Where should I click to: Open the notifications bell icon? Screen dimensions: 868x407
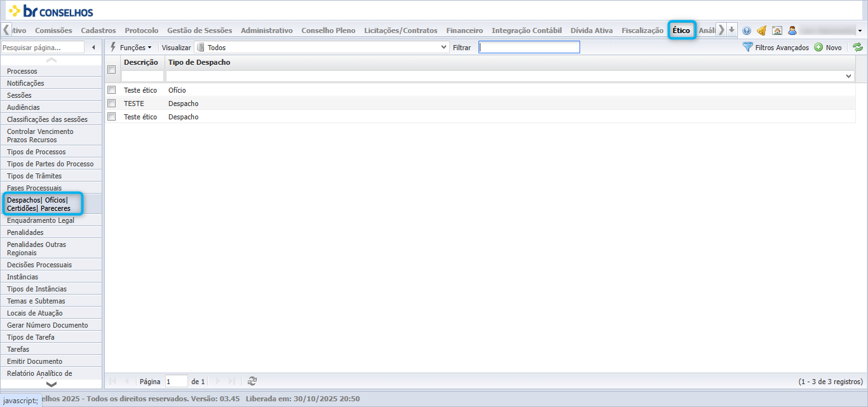[x=761, y=30]
